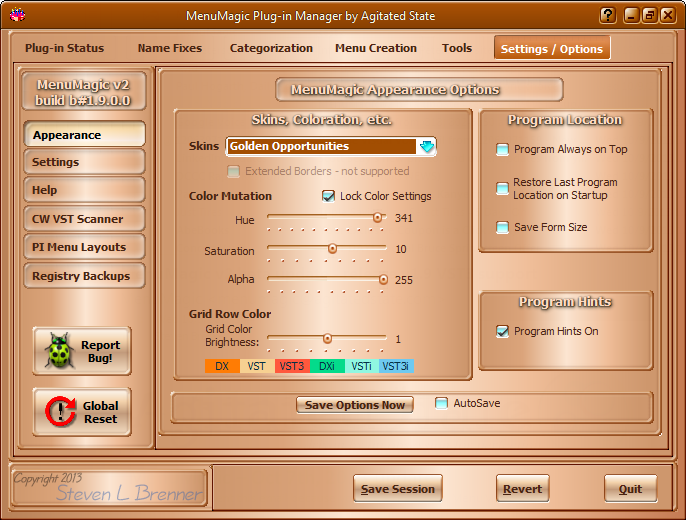The image size is (686, 520).
Task: Click Save Options Now button
Action: coord(355,405)
